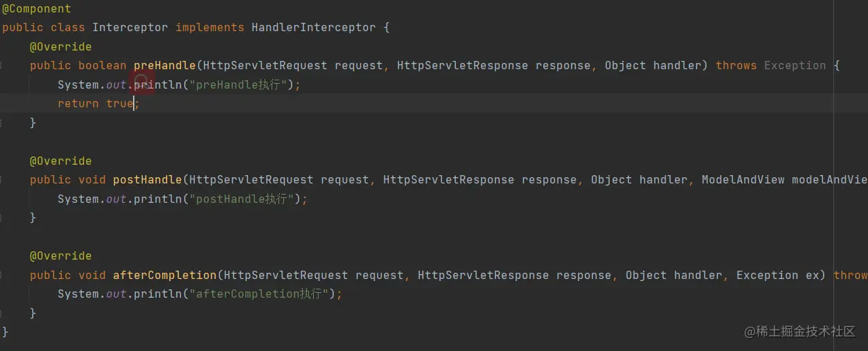Screen dimensions: 868x351
Task: Click the class keyword in the declaration
Action: pyautogui.click(x=68, y=28)
